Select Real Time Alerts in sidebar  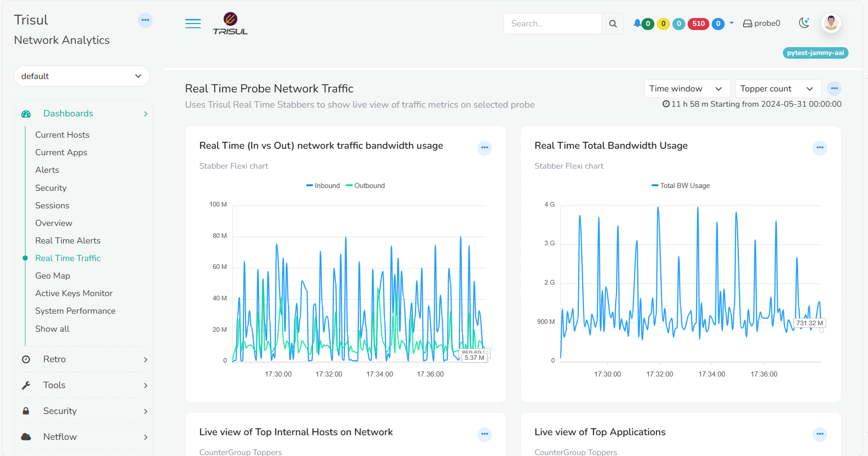pyautogui.click(x=68, y=240)
